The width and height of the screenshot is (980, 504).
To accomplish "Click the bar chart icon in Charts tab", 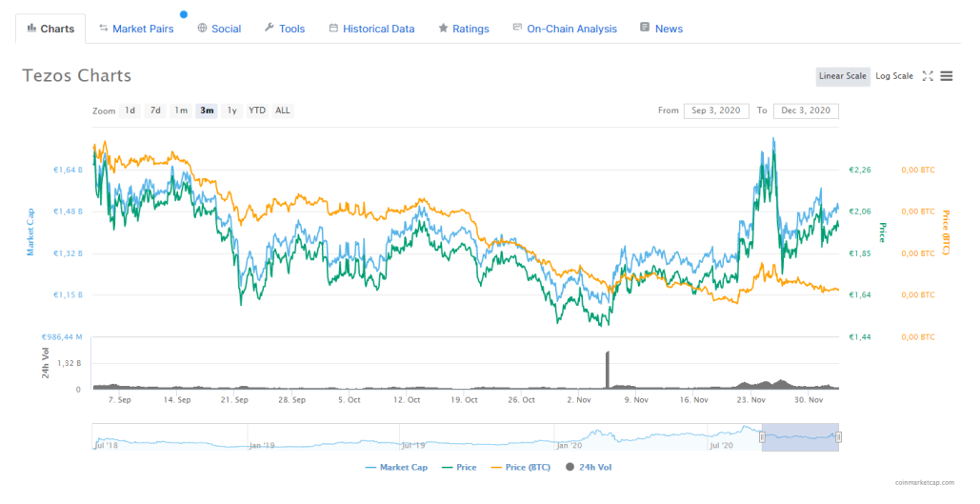I will coord(31,29).
